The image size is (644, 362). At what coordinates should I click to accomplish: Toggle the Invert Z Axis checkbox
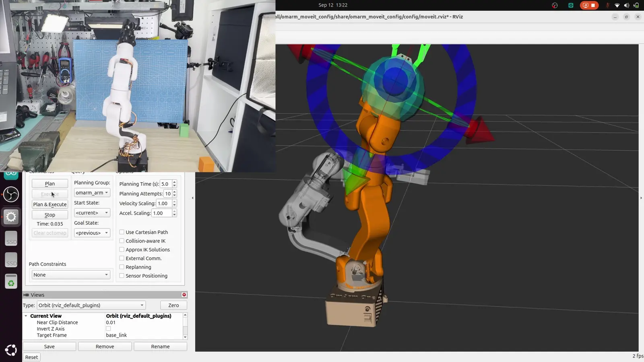[108, 329]
